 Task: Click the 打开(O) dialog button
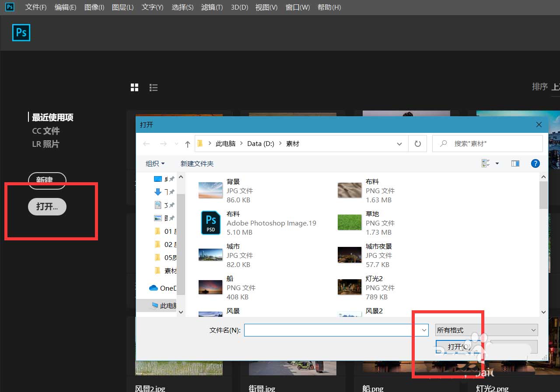(459, 347)
